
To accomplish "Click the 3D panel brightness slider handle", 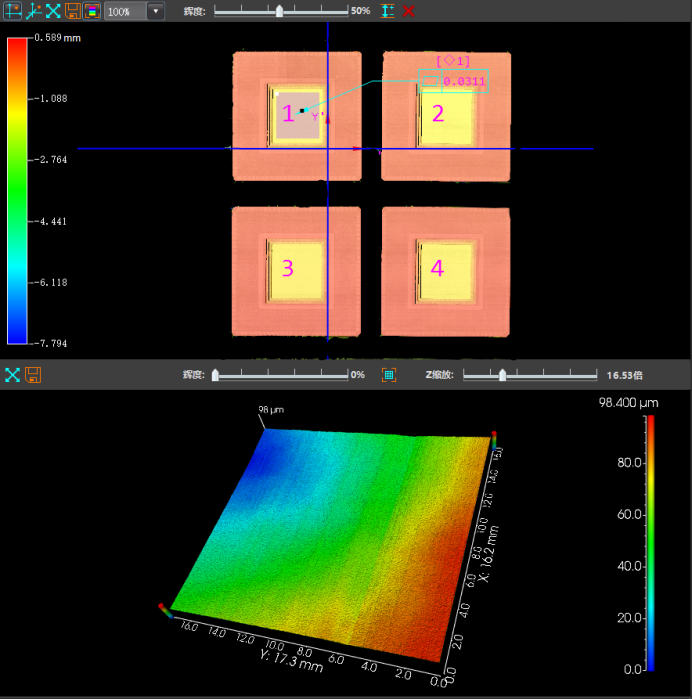I will (216, 375).
